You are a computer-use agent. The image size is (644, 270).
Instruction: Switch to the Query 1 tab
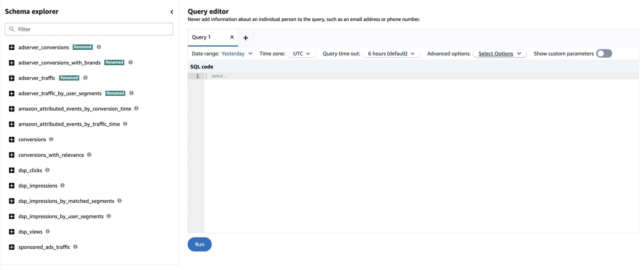tap(201, 37)
